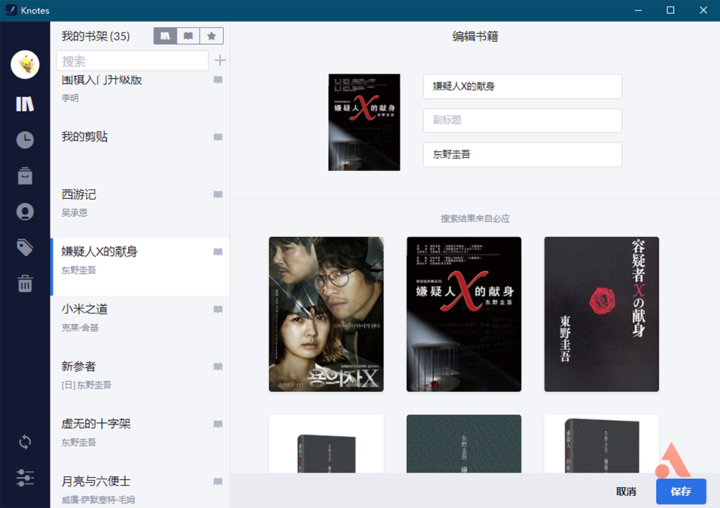Image resolution: width=720 pixels, height=508 pixels.
Task: Open the book 西游记
Action: click(140, 209)
